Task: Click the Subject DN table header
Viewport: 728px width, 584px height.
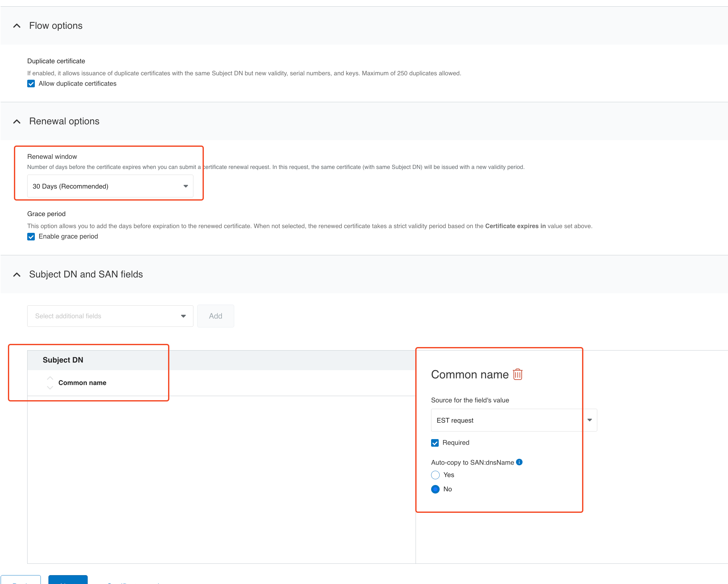Action: [x=221, y=360]
